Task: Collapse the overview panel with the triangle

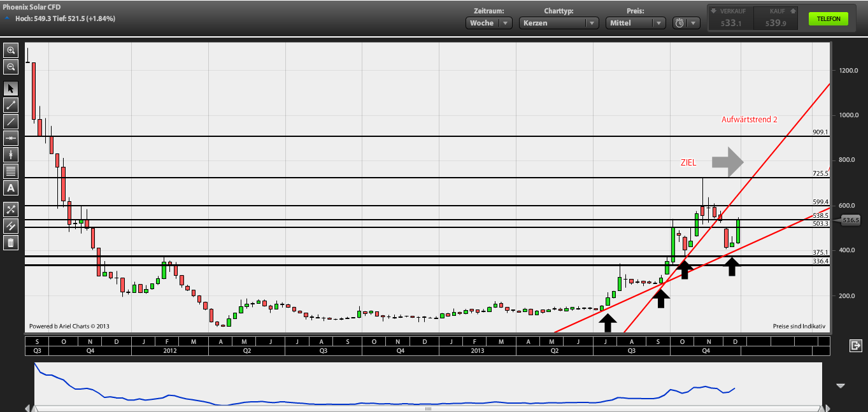Action: pos(840,385)
